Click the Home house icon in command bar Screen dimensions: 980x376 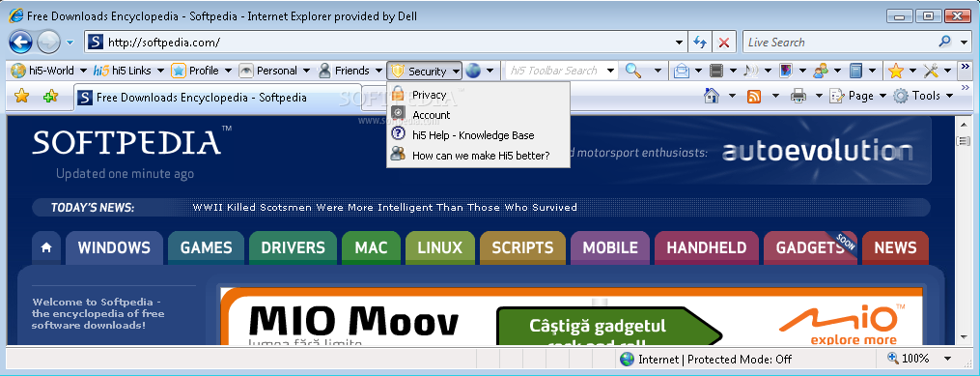point(712,96)
